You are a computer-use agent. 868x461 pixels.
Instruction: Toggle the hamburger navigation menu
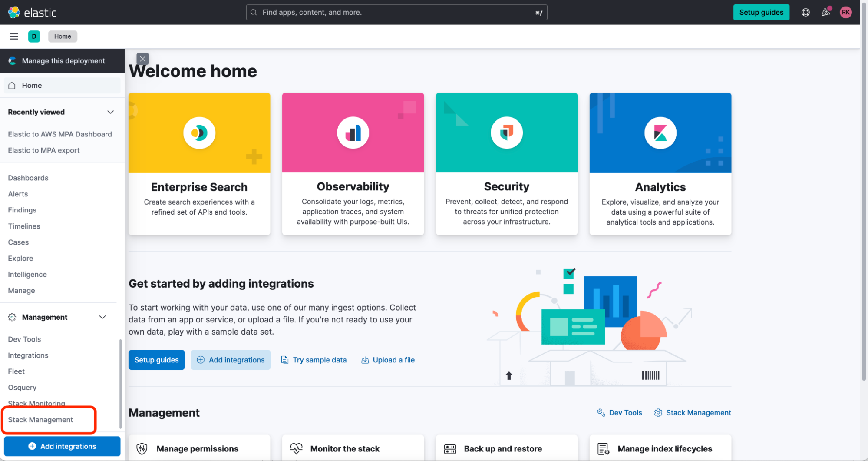click(14, 36)
